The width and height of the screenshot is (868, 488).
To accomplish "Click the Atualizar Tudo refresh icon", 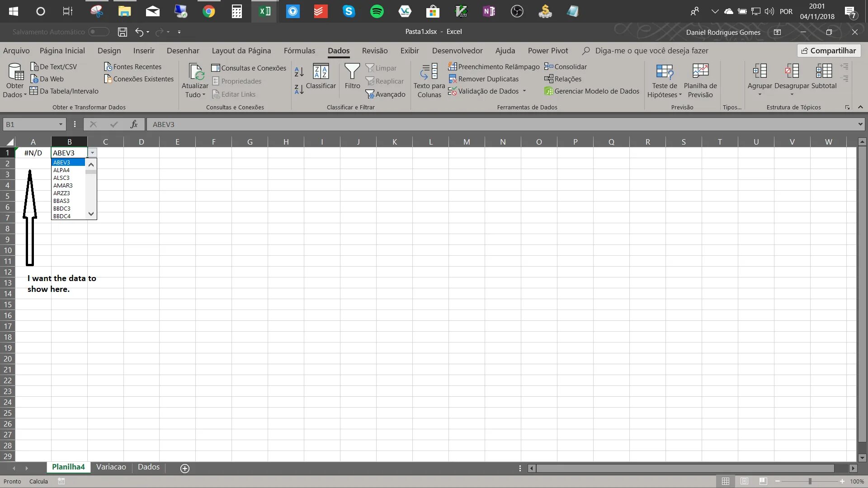I will (196, 71).
